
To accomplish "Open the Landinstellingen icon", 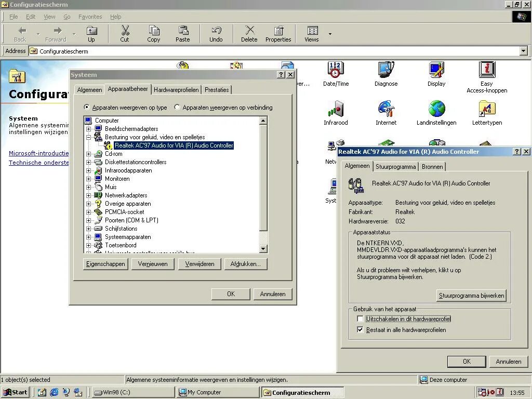I will point(436,113).
